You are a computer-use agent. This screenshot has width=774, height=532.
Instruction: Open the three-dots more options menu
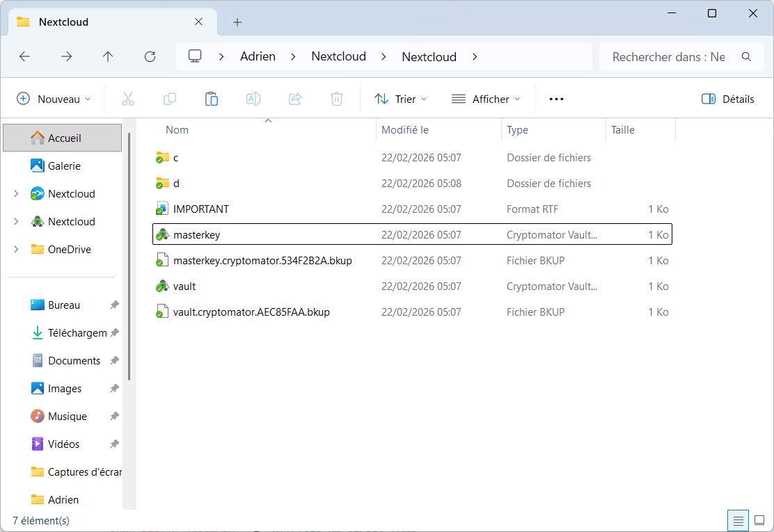(x=556, y=99)
